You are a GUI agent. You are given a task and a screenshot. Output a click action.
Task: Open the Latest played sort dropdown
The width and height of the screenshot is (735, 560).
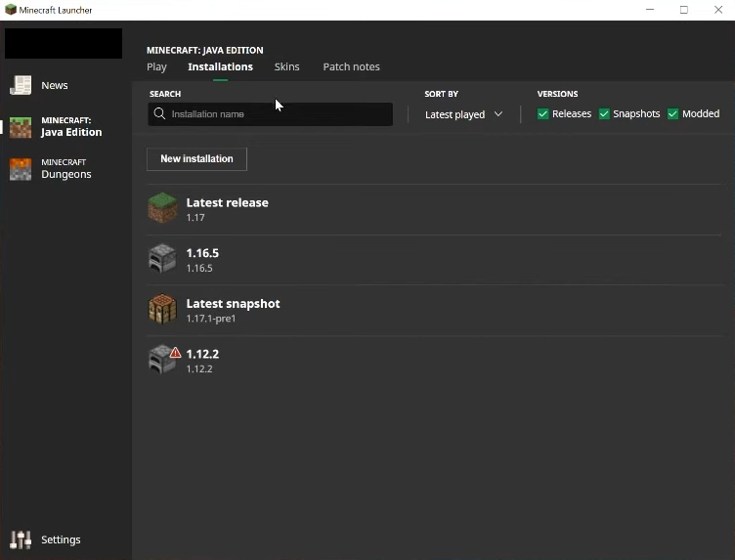tap(463, 114)
